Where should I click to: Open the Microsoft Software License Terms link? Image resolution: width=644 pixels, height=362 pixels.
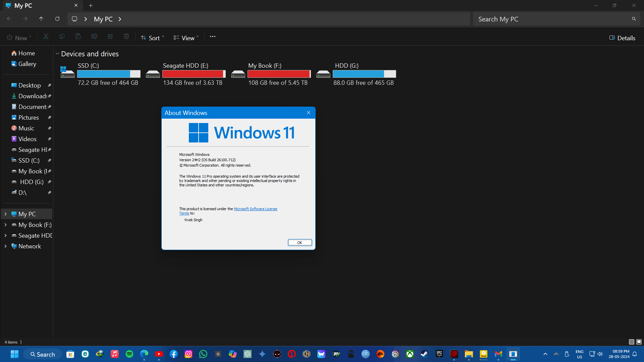[x=256, y=209]
